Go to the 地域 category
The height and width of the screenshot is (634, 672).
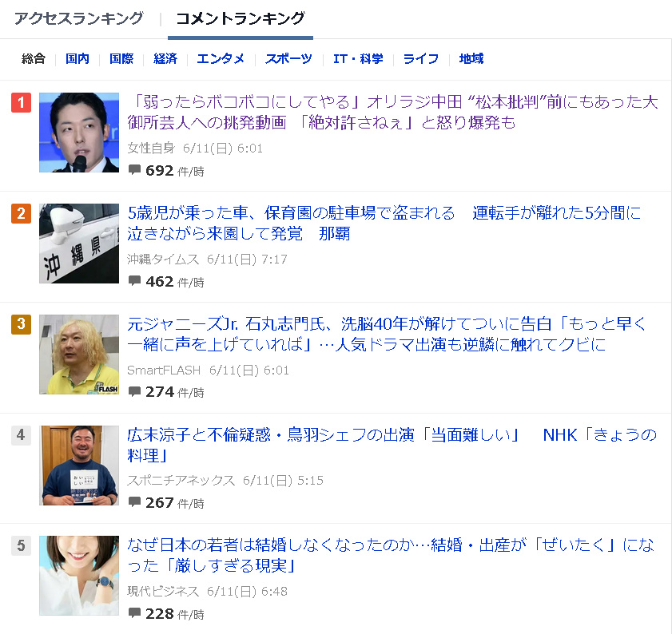coord(471,58)
